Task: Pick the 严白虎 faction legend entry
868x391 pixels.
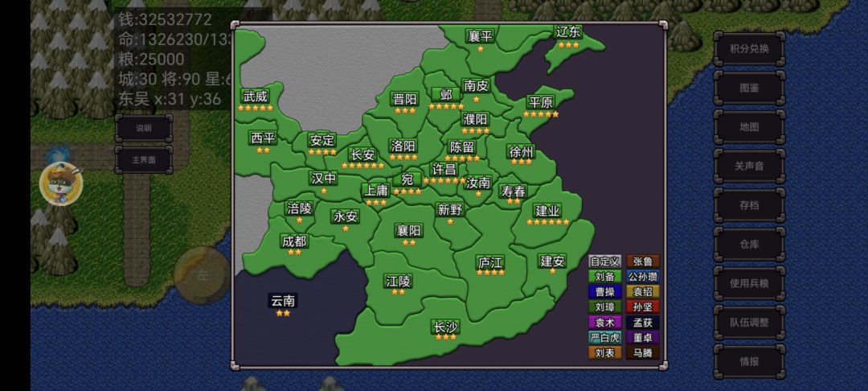Action: click(x=604, y=337)
